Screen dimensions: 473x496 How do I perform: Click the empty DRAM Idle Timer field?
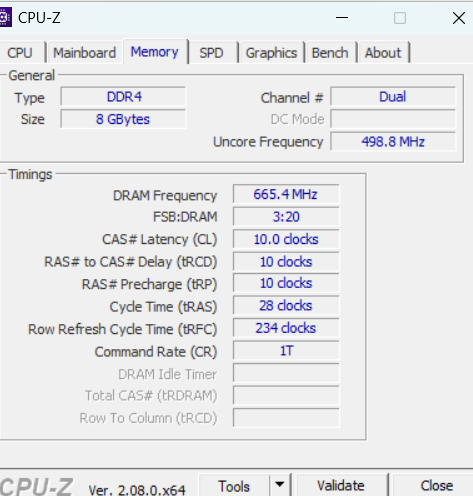pos(286,373)
